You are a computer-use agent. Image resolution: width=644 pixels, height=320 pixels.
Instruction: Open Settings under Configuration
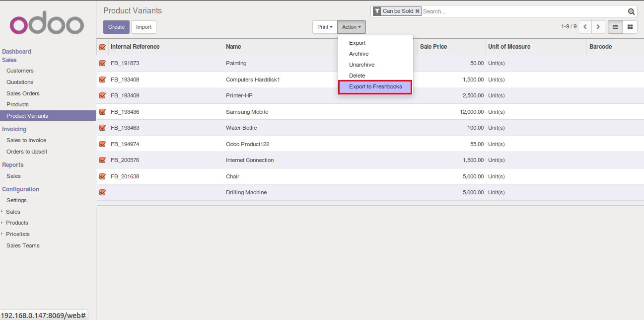16,200
